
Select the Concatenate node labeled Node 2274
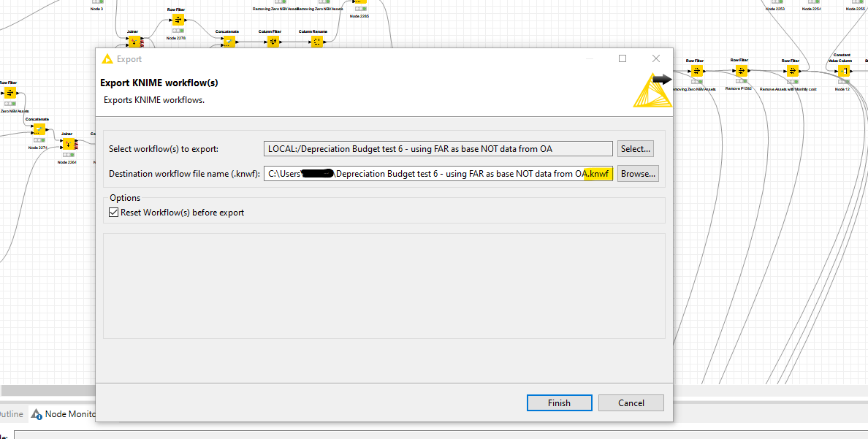point(38,129)
